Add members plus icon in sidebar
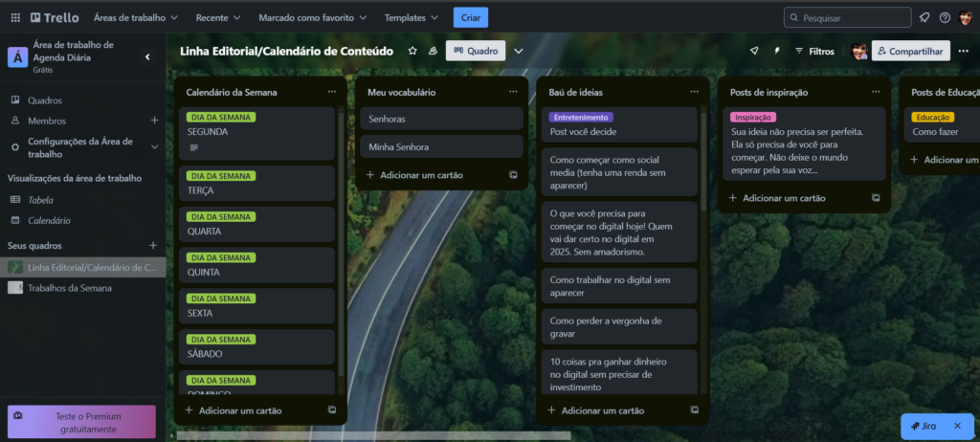 coord(154,120)
